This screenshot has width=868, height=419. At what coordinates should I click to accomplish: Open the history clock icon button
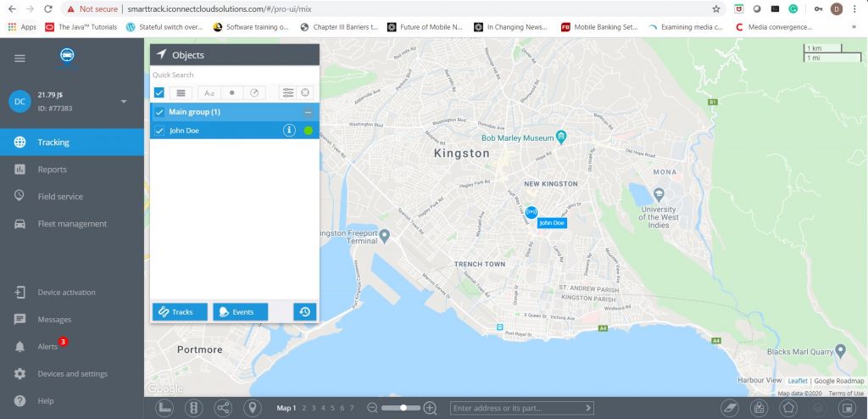[x=305, y=312]
